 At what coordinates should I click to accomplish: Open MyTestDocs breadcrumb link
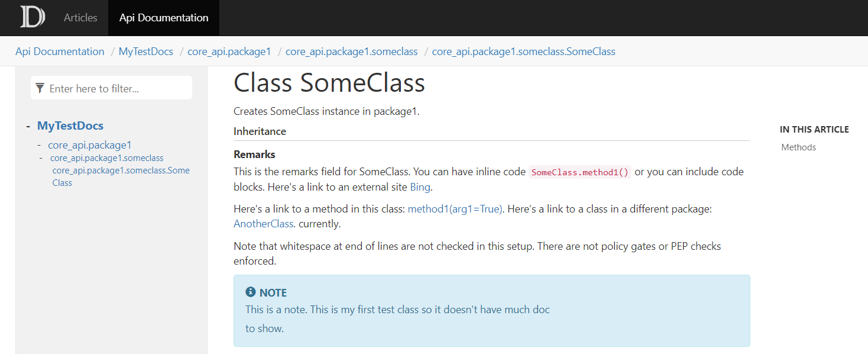click(146, 52)
